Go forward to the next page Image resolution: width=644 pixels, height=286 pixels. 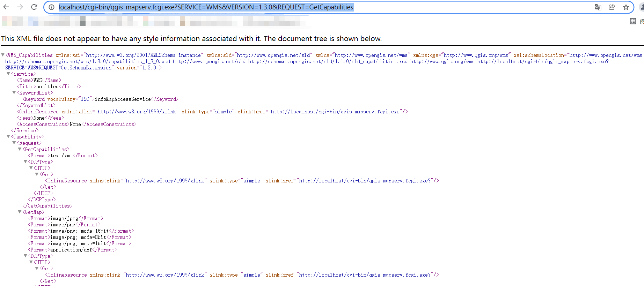[x=20, y=7]
